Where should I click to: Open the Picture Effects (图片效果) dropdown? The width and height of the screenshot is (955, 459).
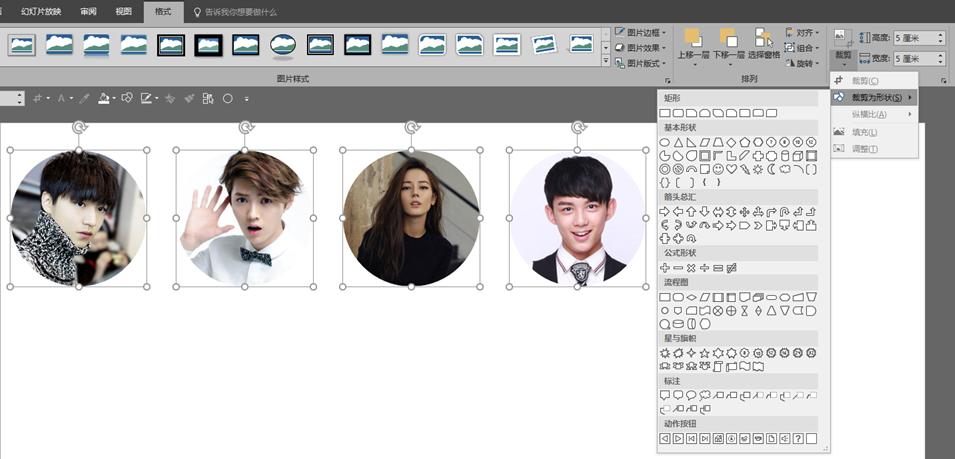coord(642,47)
